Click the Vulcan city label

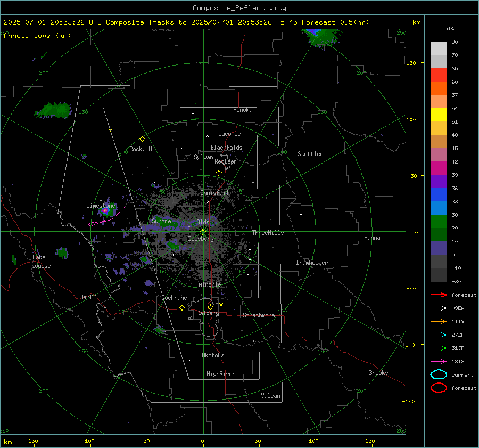(270, 396)
